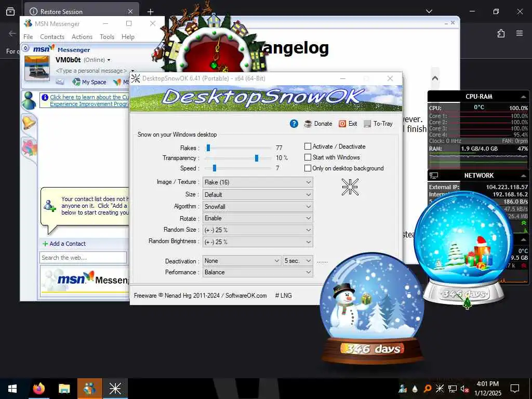Open the Deactivation dropdown showing None

(x=242, y=261)
